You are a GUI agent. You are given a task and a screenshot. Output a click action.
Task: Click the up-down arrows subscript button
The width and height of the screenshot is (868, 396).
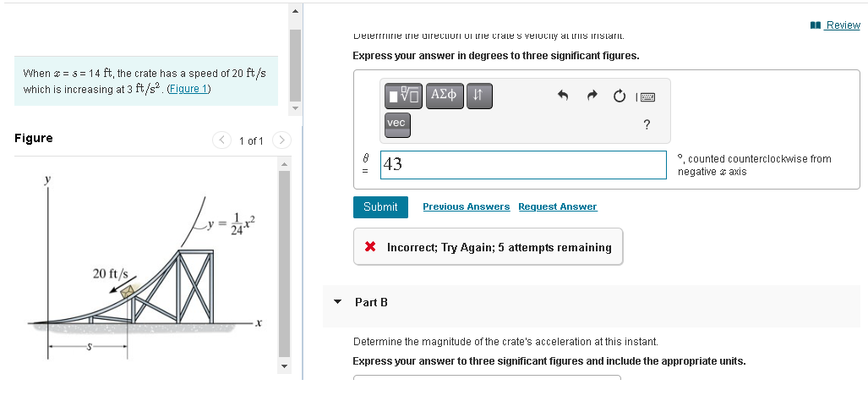479,96
